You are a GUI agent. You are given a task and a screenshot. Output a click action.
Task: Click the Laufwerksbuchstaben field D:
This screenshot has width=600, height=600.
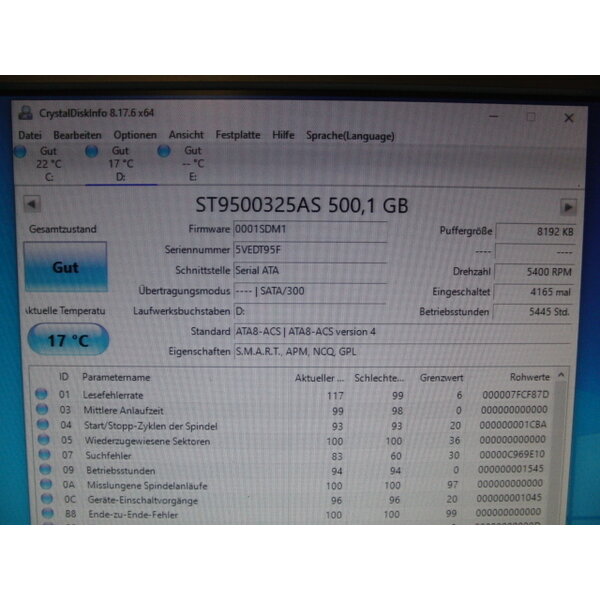(x=310, y=311)
